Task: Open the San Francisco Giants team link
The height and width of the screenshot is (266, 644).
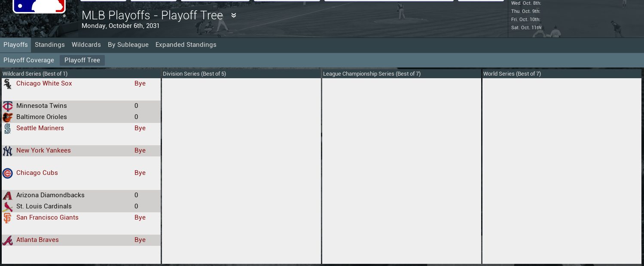Action: click(x=47, y=217)
